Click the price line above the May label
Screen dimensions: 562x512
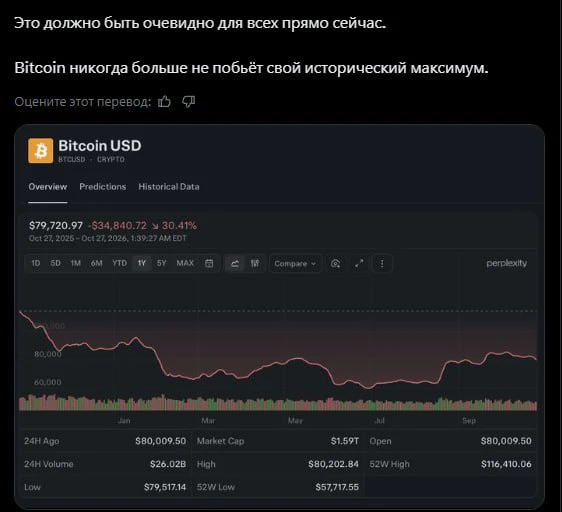point(295,359)
